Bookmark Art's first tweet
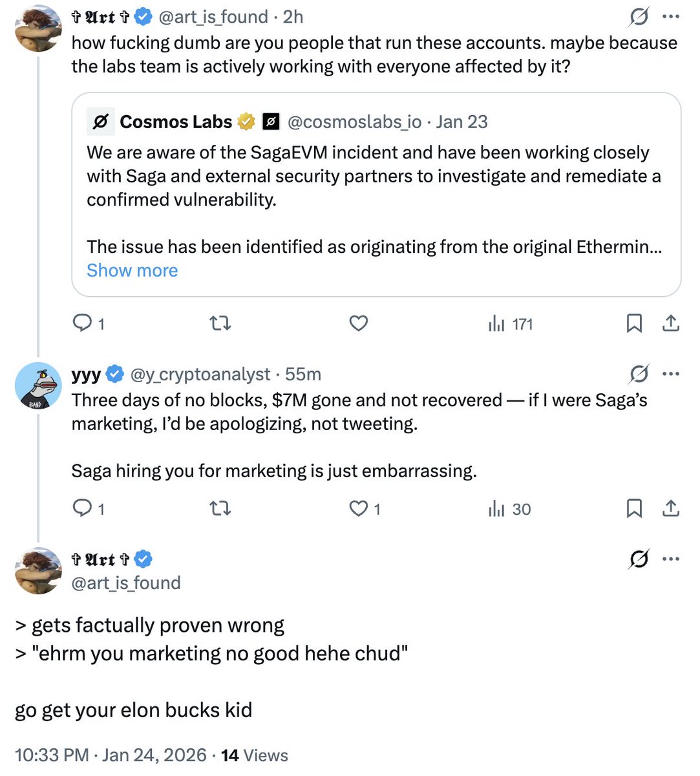The image size is (700, 776). tap(634, 323)
